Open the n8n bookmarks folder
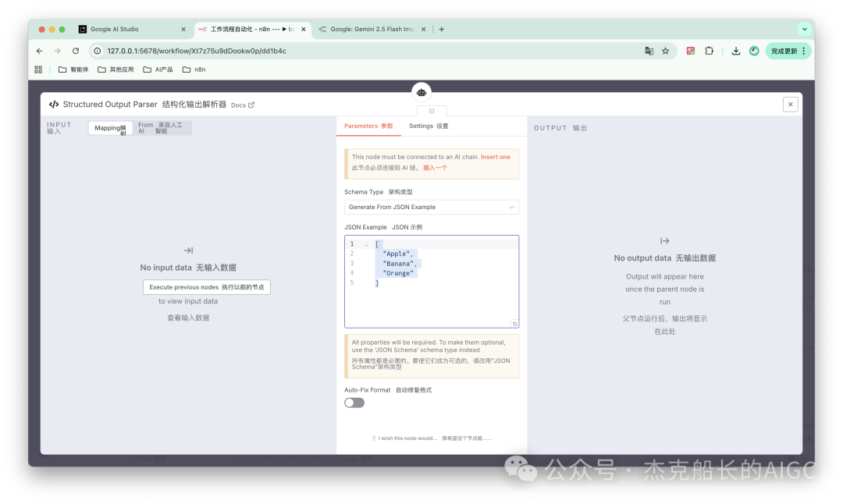 tap(194, 69)
